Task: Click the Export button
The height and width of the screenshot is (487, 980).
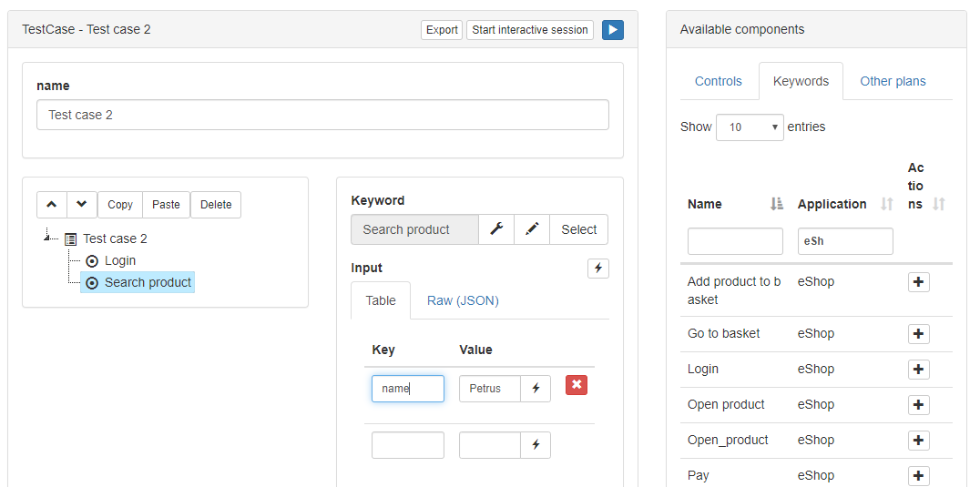Action: click(442, 30)
